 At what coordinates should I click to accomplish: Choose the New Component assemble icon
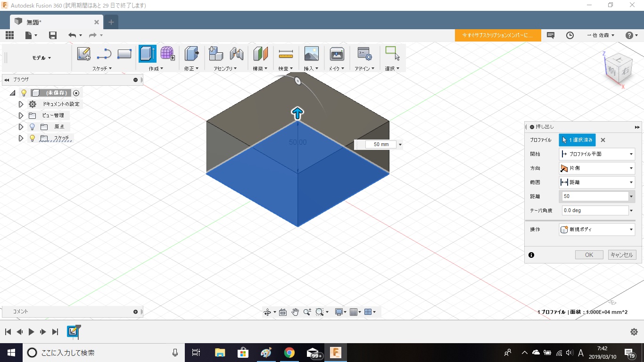pyautogui.click(x=216, y=54)
